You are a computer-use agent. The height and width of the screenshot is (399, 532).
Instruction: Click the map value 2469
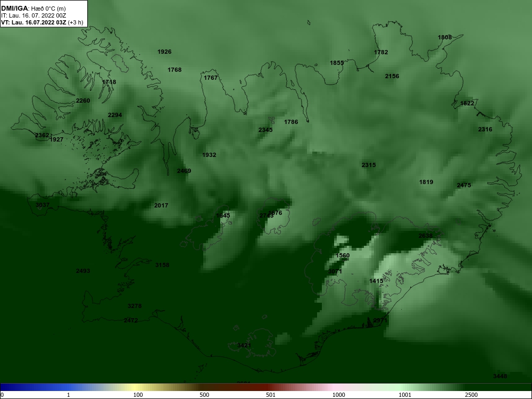pos(184,171)
